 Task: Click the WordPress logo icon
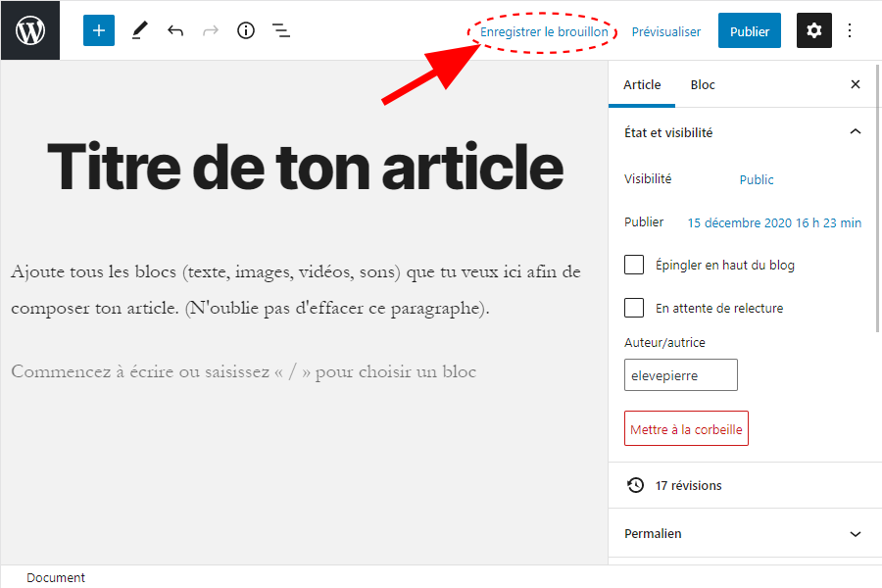point(30,30)
